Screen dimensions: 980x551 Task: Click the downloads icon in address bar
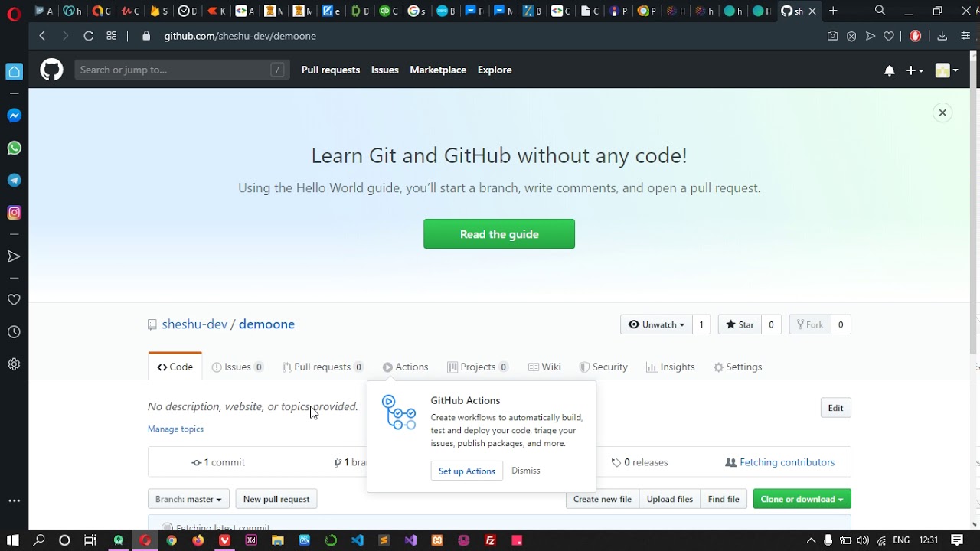[942, 36]
